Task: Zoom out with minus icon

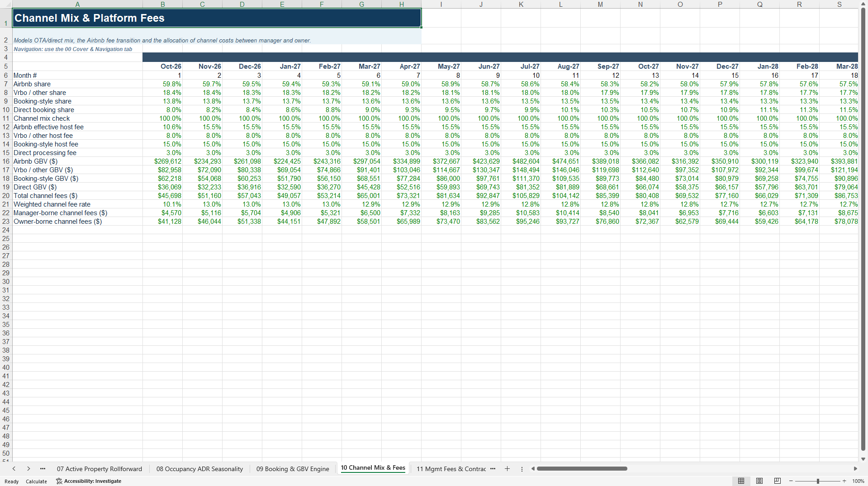Action: click(x=791, y=481)
